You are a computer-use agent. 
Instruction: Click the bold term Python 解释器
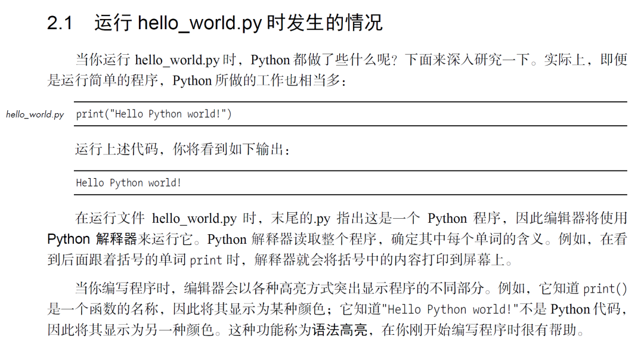[92, 240]
